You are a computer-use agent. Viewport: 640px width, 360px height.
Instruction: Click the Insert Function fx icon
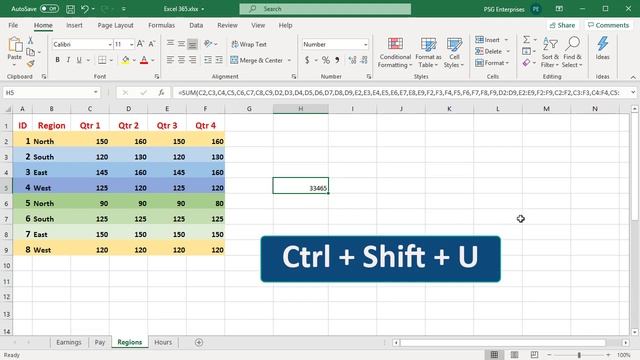162,93
